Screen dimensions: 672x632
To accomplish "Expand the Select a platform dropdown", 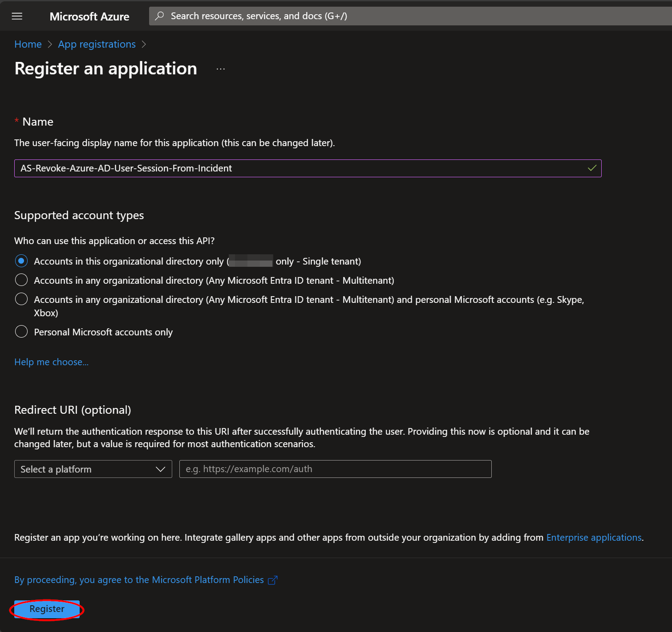I will coord(93,469).
